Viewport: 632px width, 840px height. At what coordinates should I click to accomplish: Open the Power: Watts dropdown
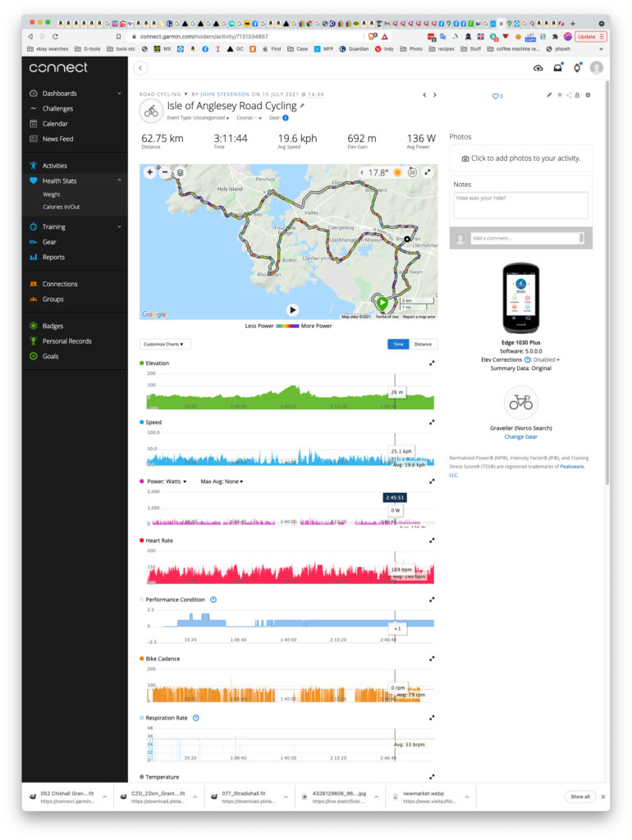point(167,482)
